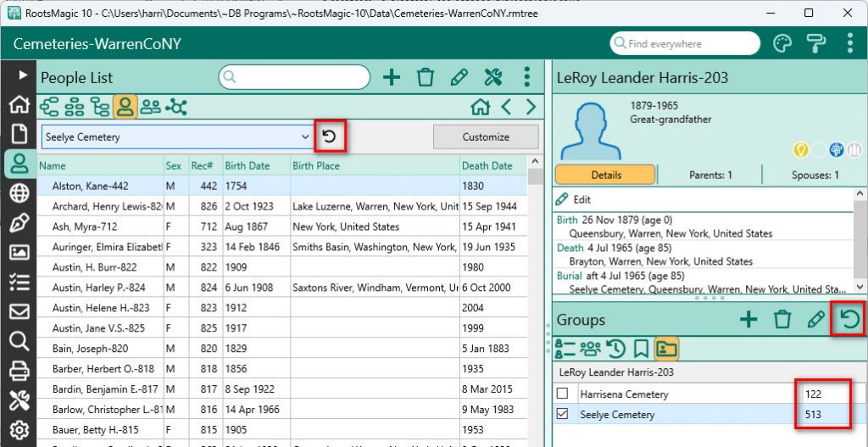Click the yellow lightbulb hints icon
Screen dimensions: 868x447
click(801, 149)
